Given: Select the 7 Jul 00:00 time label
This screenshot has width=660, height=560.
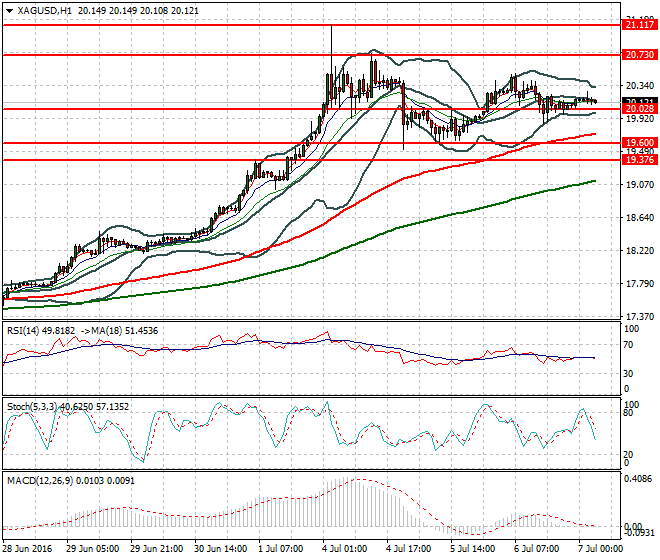Looking at the screenshot, I should coord(601,549).
